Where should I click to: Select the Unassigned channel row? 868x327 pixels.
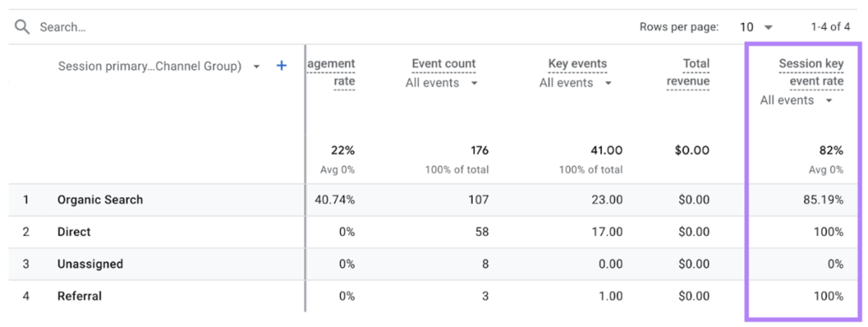point(90,264)
